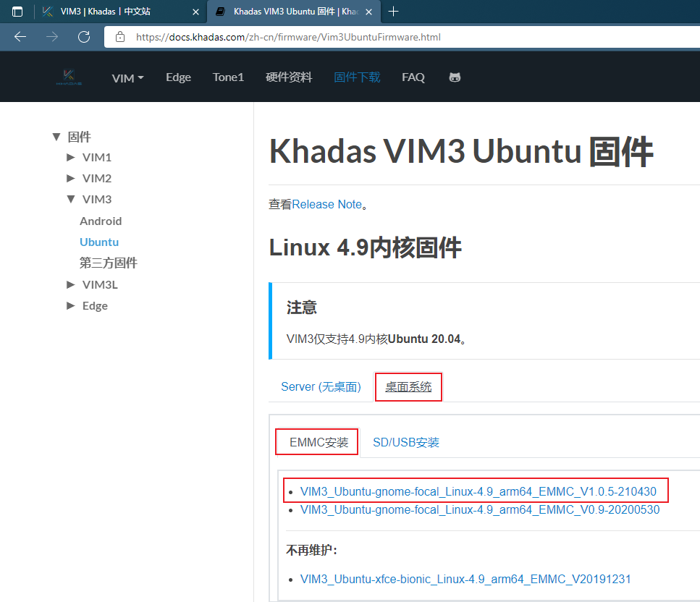Open the GitHub icon in the navbar
This screenshot has height=602, width=700.
[x=455, y=77]
